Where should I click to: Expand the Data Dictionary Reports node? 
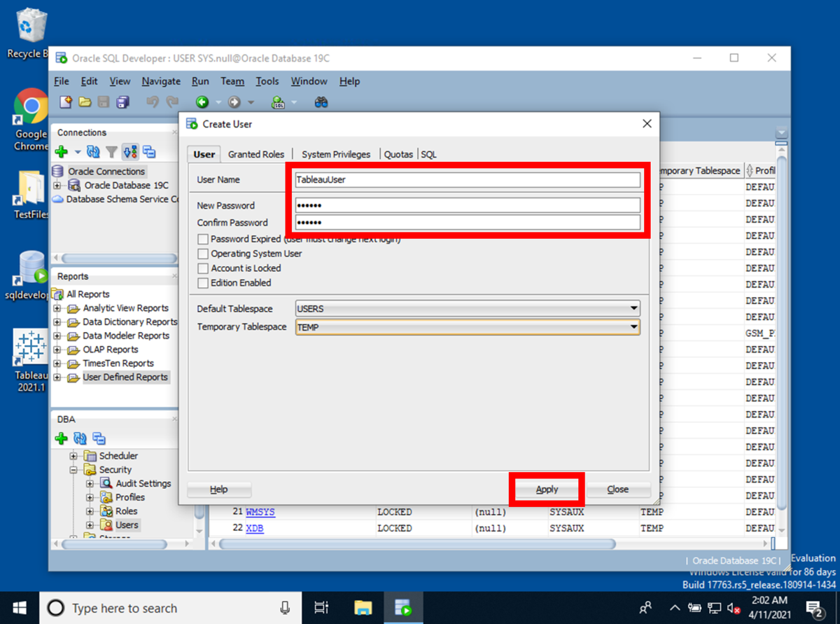coord(57,322)
